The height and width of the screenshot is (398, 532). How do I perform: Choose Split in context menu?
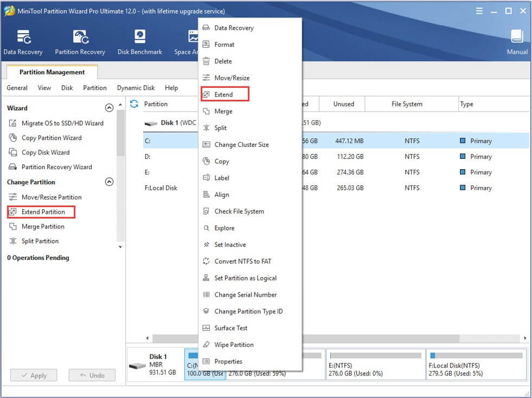coord(250,127)
